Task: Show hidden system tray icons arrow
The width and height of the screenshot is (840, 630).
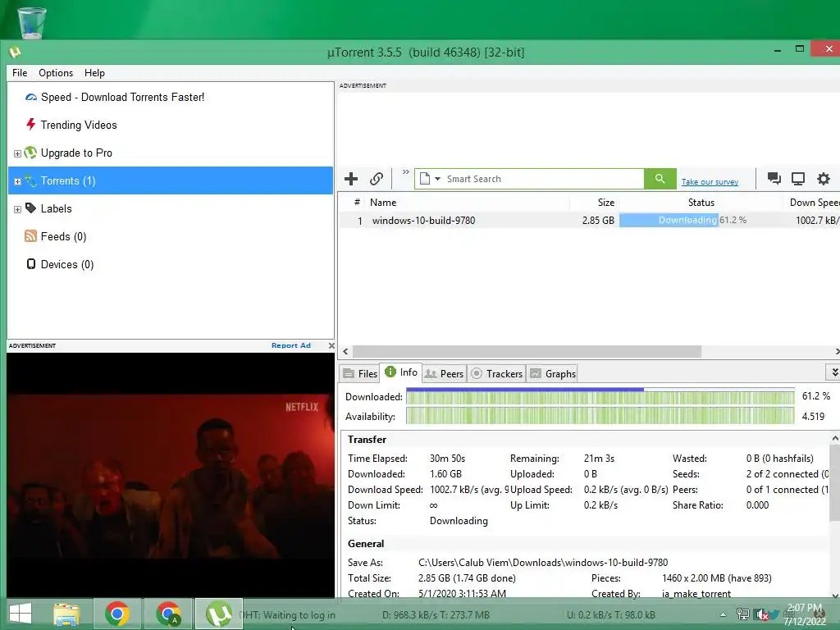Action: [723, 614]
